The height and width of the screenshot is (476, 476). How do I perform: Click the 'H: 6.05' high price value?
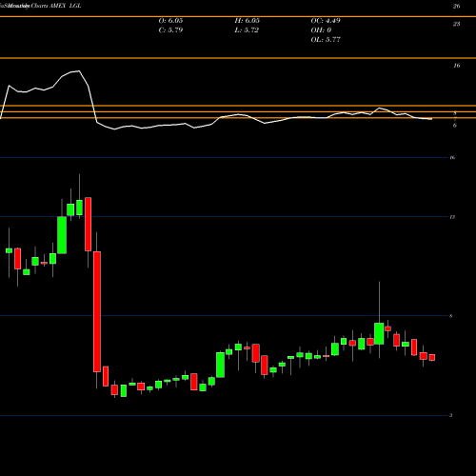click(248, 21)
